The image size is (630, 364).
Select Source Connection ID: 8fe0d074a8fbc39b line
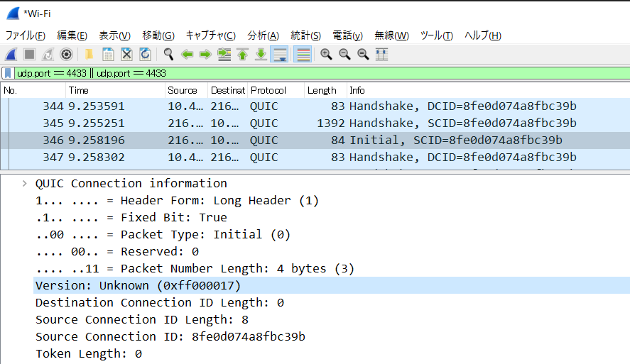pyautogui.click(x=170, y=337)
